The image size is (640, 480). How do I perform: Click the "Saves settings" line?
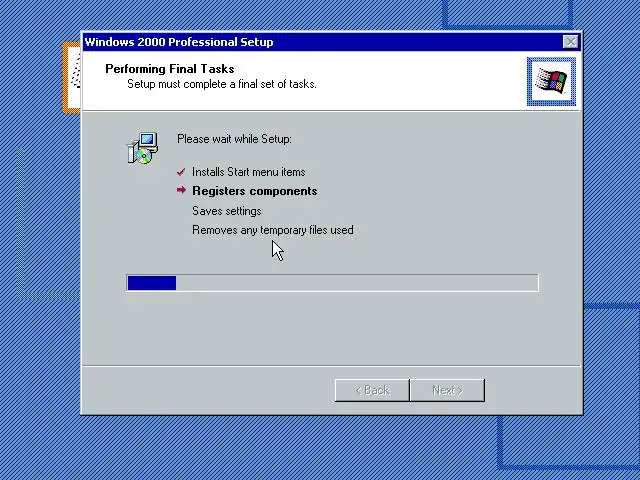[227, 211]
